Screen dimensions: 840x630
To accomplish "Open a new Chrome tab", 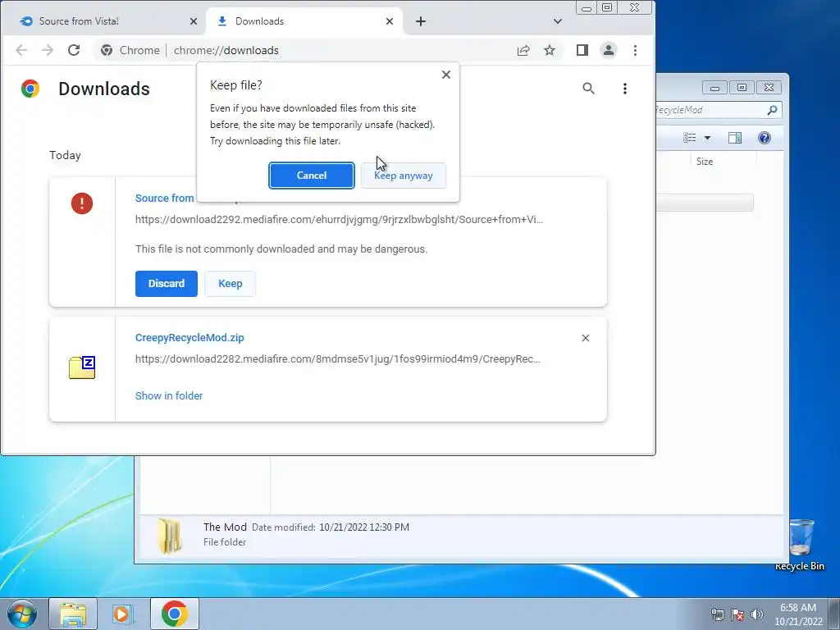I will [421, 21].
